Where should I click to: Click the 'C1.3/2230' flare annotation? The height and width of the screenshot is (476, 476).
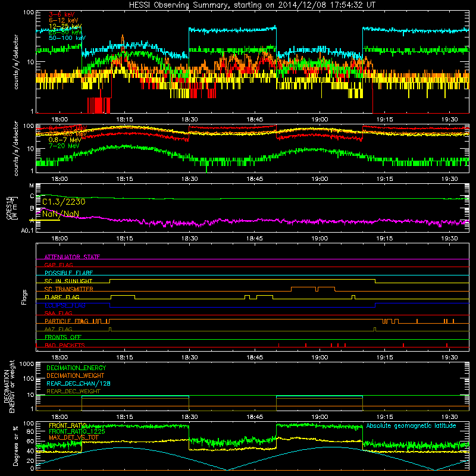(64, 202)
